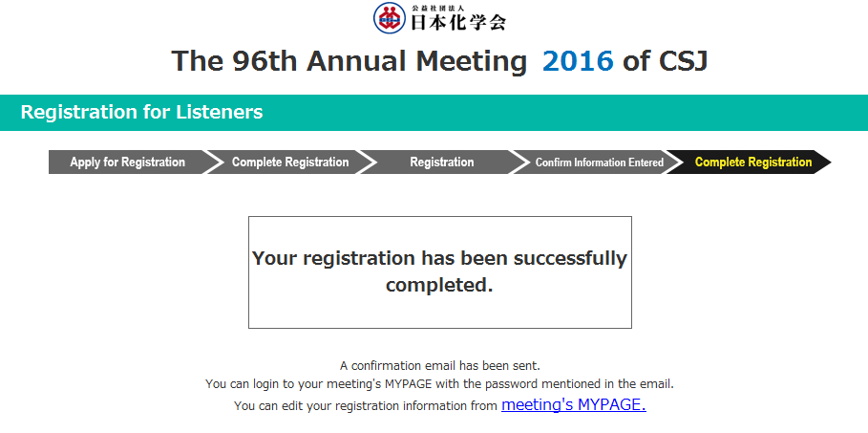This screenshot has height=433, width=868.
Task: Click the 日本化学会 logo text
Action: coord(457,22)
